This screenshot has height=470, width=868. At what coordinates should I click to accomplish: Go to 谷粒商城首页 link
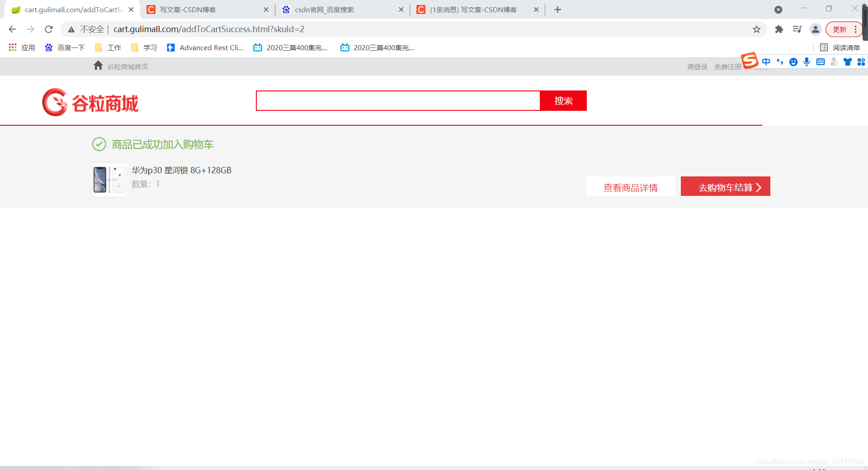(127, 67)
